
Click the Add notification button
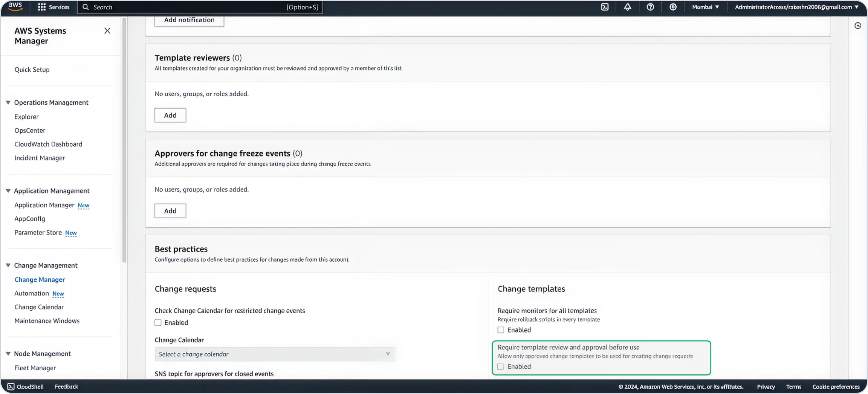point(189,20)
